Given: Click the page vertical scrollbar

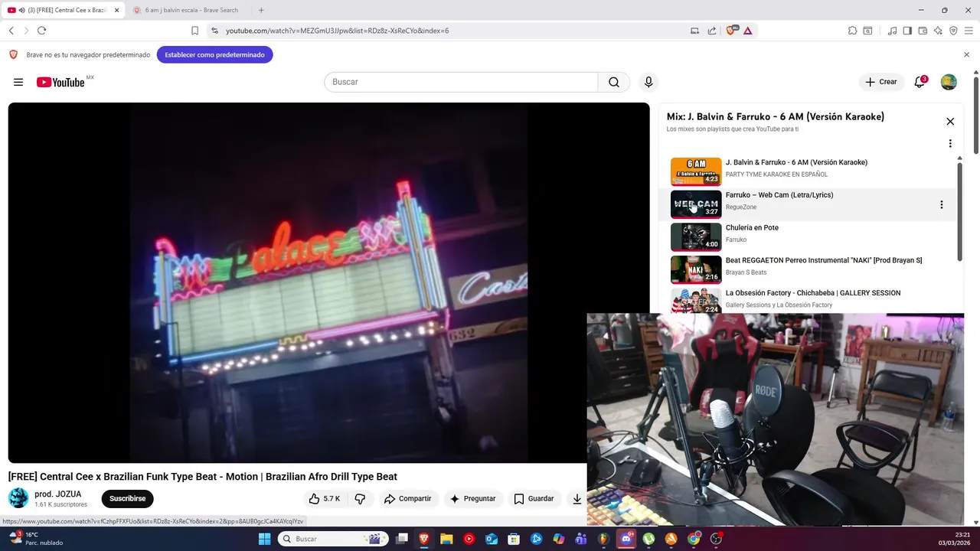Looking at the screenshot, I should [975, 115].
